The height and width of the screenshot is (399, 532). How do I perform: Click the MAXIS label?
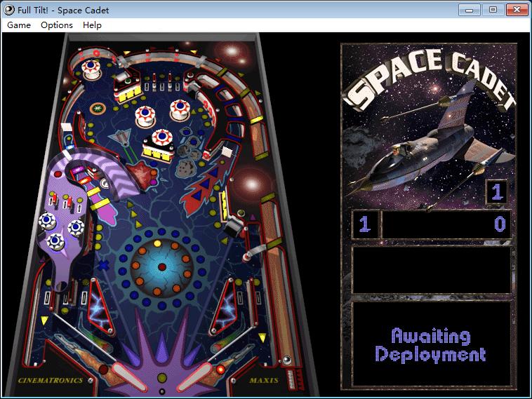[x=264, y=380]
